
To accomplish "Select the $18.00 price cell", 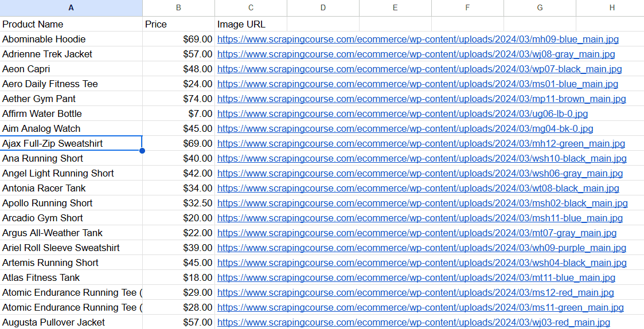I will [x=179, y=277].
